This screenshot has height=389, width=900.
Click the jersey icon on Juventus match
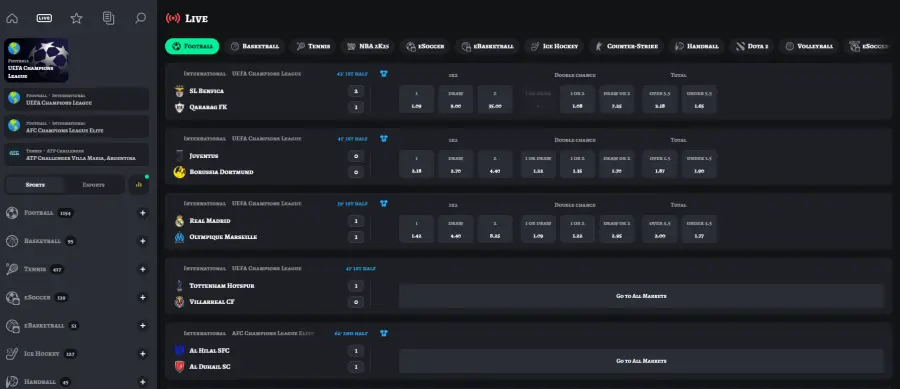(383, 138)
